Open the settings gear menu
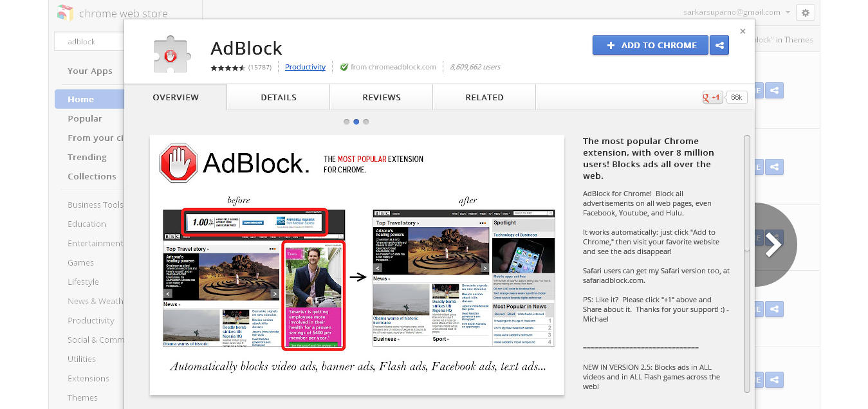This screenshot has width=868, height=409. 806,12
